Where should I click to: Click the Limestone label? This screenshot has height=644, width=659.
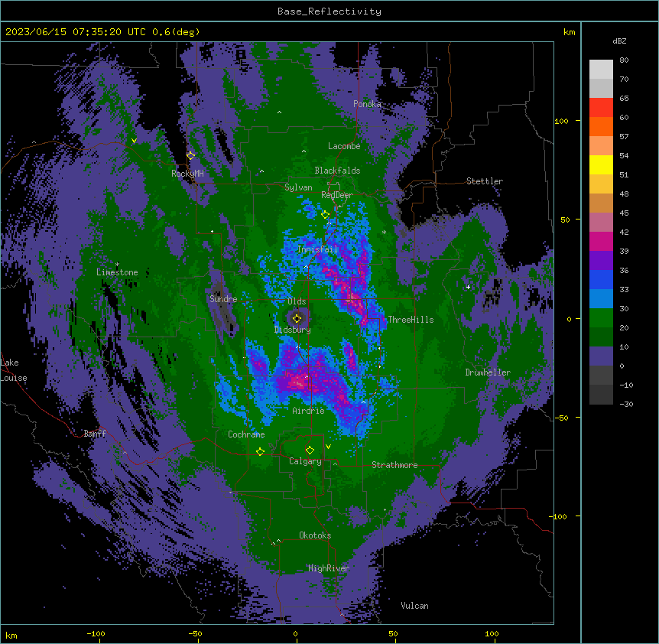(x=117, y=272)
